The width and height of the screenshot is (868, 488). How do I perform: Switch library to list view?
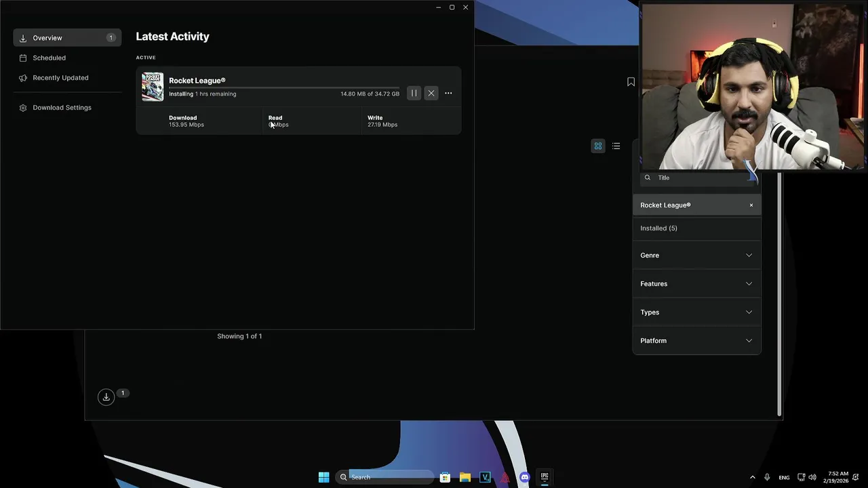616,146
